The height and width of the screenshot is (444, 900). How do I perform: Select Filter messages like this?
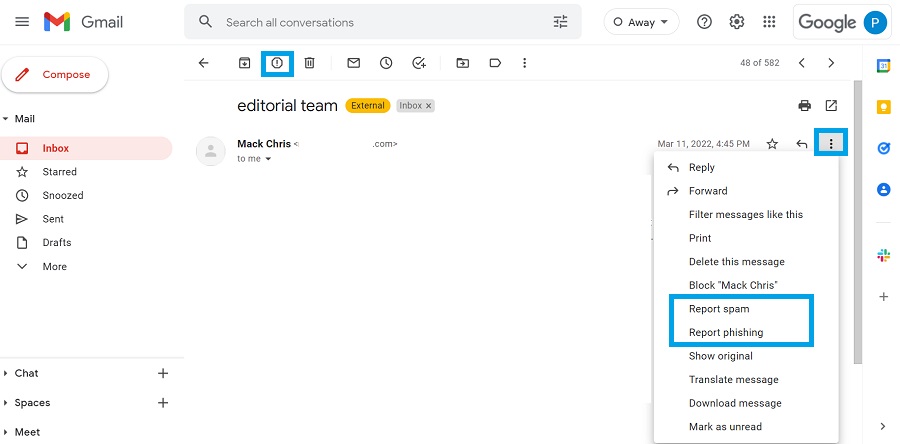pyautogui.click(x=746, y=215)
